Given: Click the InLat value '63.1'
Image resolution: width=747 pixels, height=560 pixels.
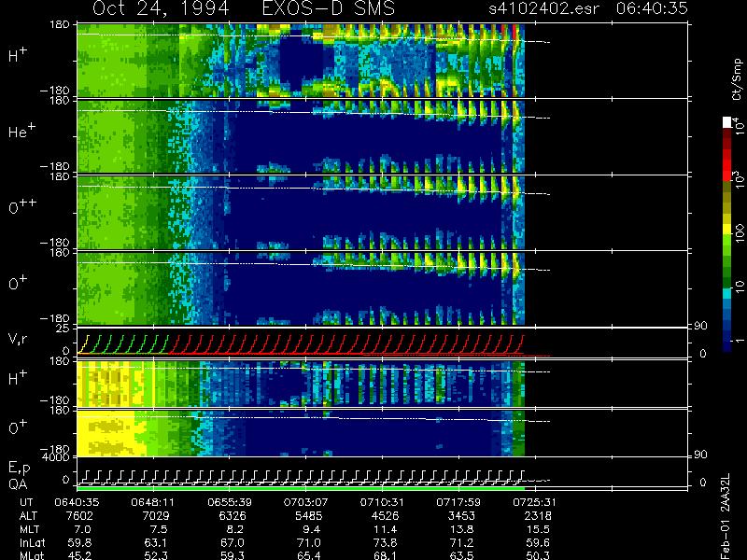Looking at the screenshot, I should pyautogui.click(x=156, y=543).
